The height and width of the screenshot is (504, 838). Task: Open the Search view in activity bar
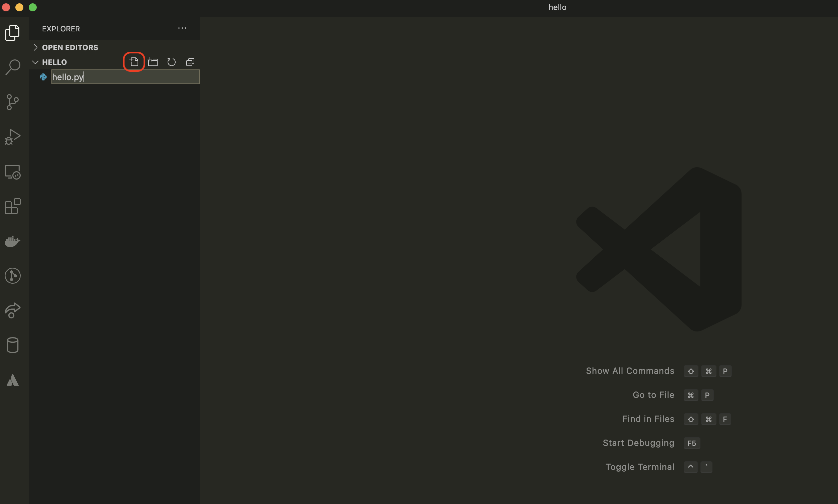13,67
